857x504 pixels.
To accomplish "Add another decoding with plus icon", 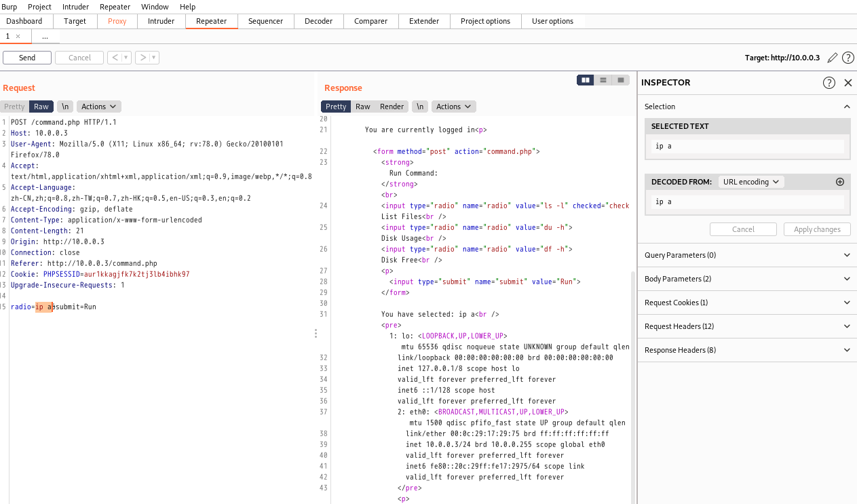I will tap(839, 182).
